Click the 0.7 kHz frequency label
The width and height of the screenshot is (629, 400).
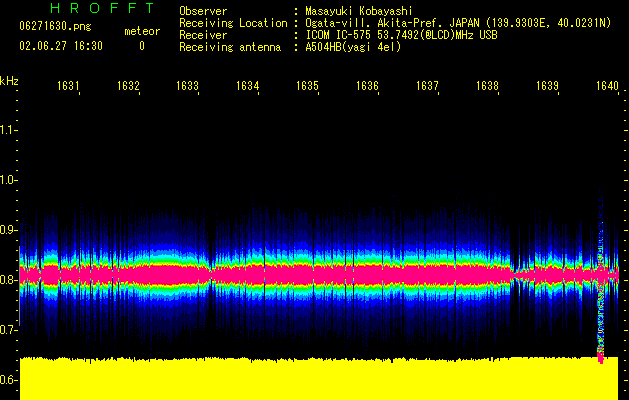point(7,330)
